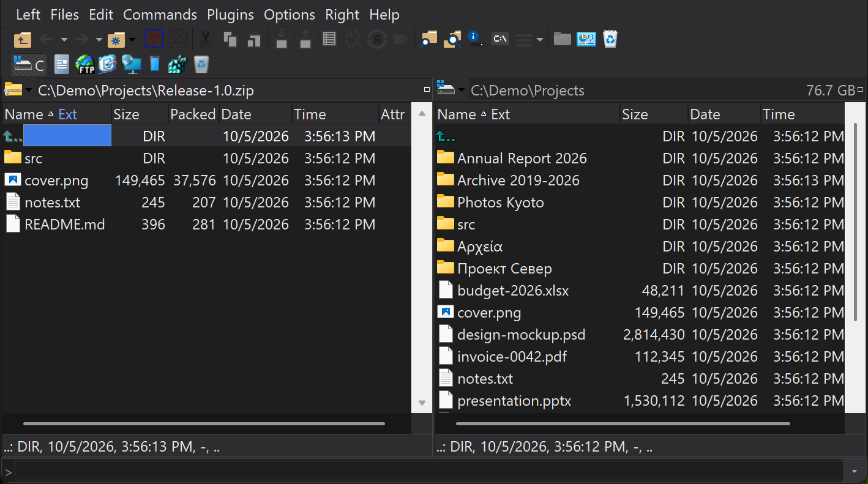
Task: Select invoice-0042.pdf in the right panel
Action: coord(512,357)
